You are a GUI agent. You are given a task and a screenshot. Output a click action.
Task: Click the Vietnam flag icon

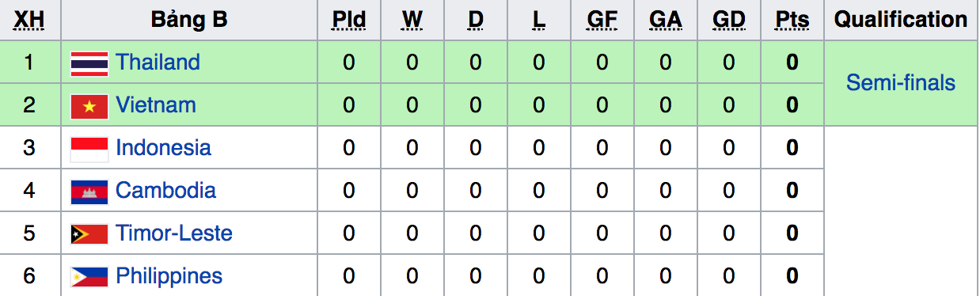89,106
